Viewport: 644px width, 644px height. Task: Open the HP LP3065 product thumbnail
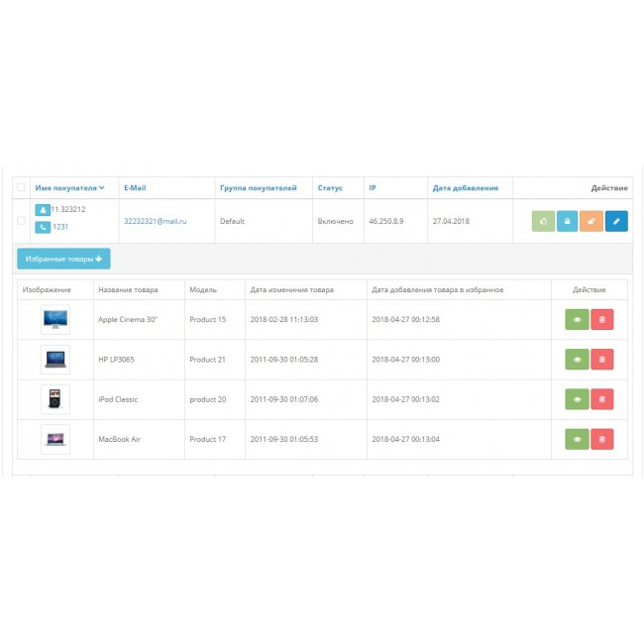pos(55,360)
